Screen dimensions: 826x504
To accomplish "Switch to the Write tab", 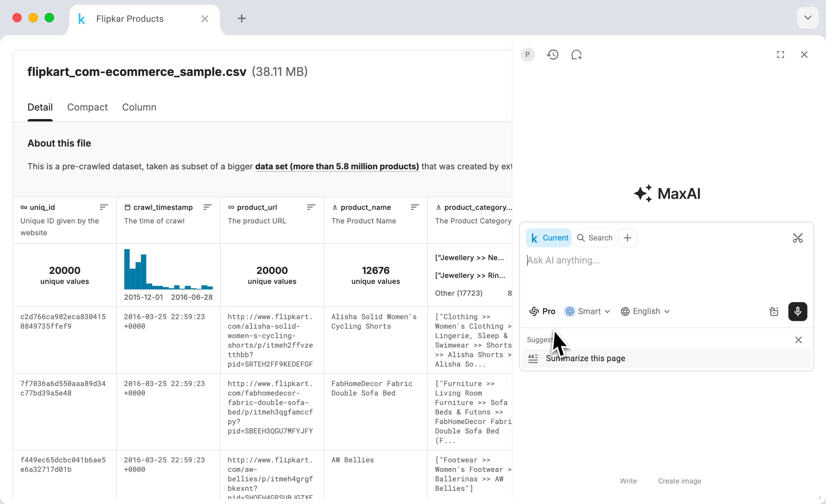I will [x=628, y=481].
